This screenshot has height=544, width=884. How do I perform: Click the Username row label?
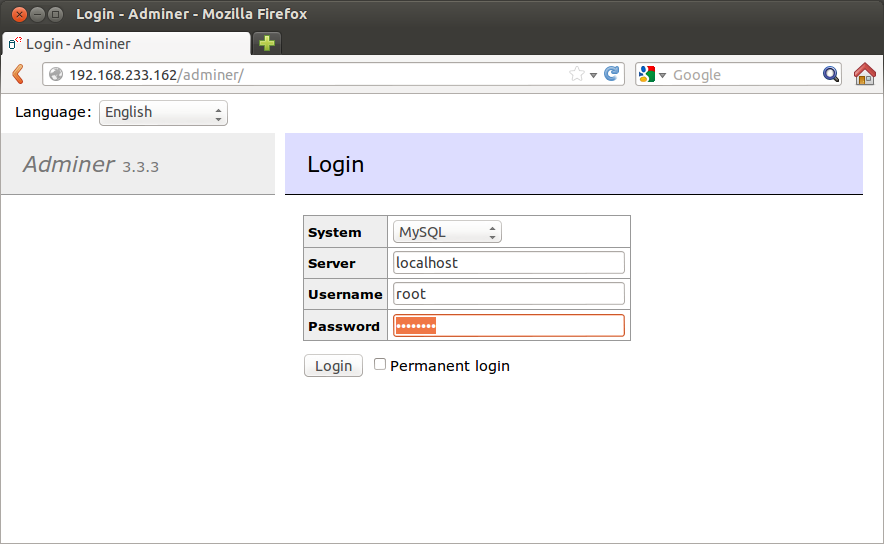[x=345, y=294]
